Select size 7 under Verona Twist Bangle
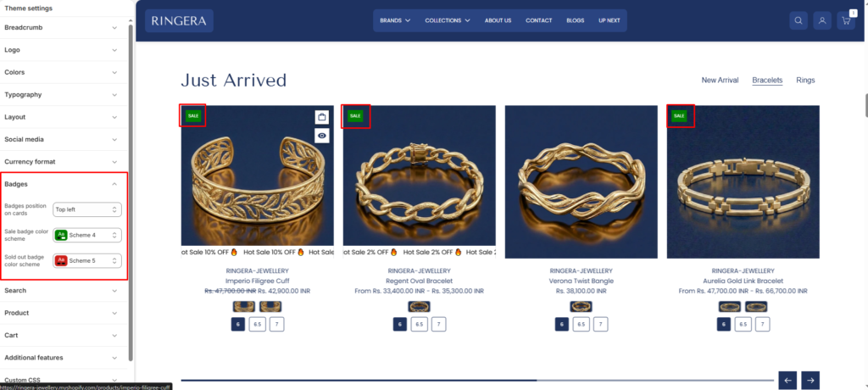The height and width of the screenshot is (390, 868). tap(601, 324)
